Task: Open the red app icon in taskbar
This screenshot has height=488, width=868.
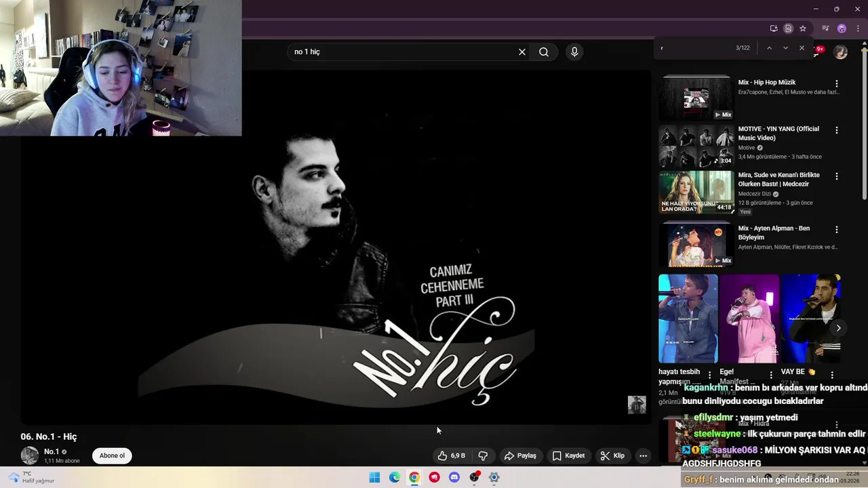Action: [435, 477]
